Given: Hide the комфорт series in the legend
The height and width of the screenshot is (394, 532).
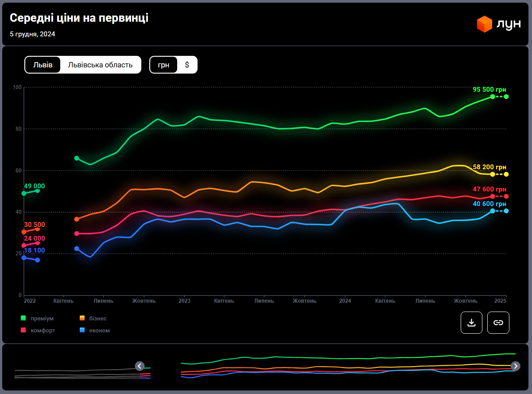Looking at the screenshot, I should tap(43, 330).
